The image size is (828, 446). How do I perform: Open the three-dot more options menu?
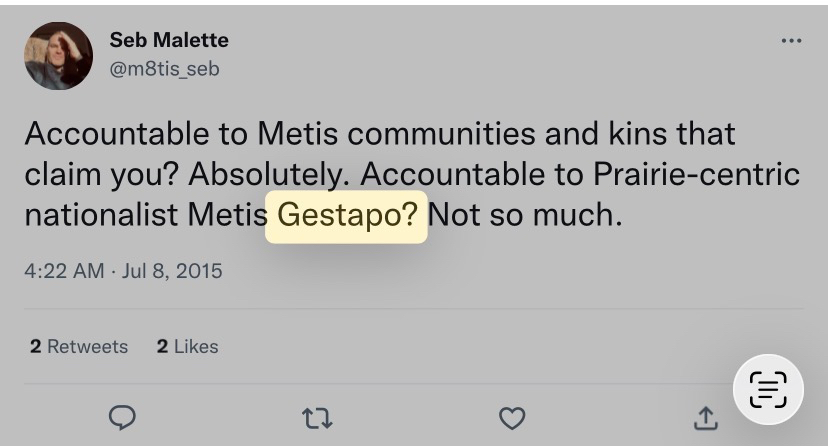(x=791, y=41)
